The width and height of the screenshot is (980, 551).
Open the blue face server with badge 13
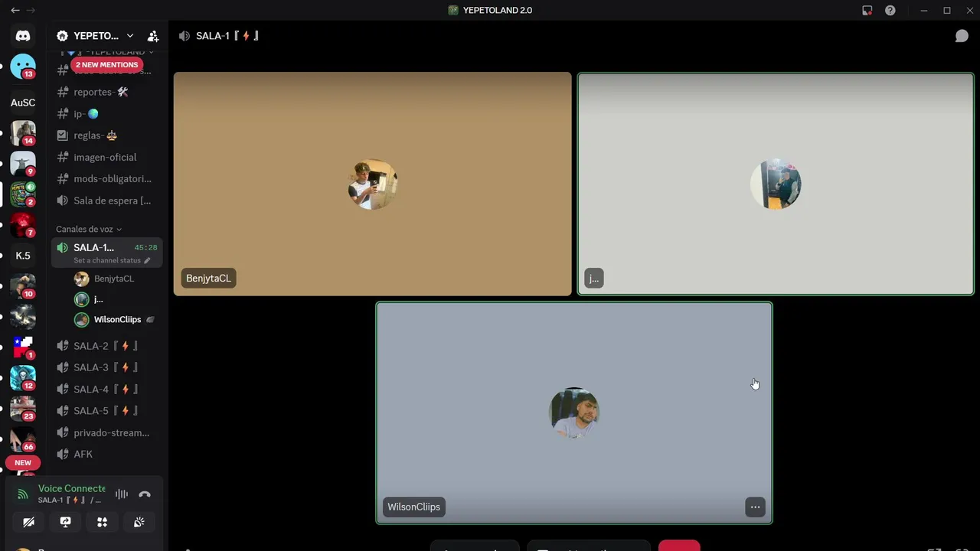(23, 67)
